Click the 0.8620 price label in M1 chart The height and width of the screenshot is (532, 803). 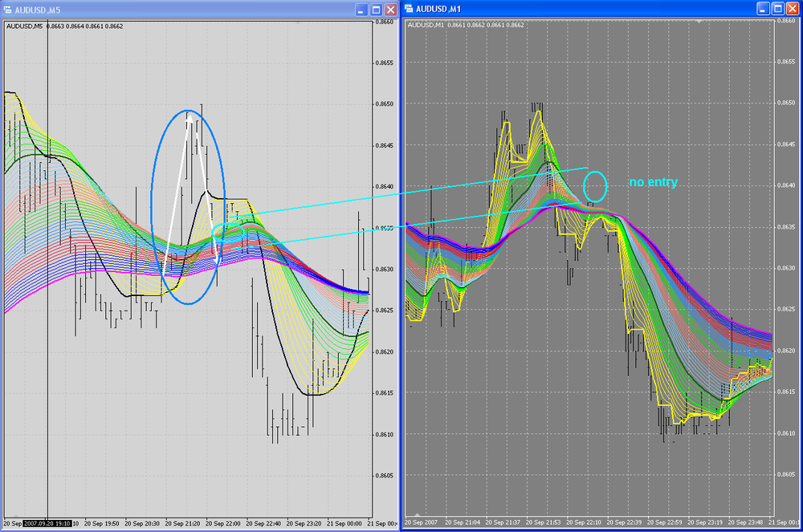(786, 351)
